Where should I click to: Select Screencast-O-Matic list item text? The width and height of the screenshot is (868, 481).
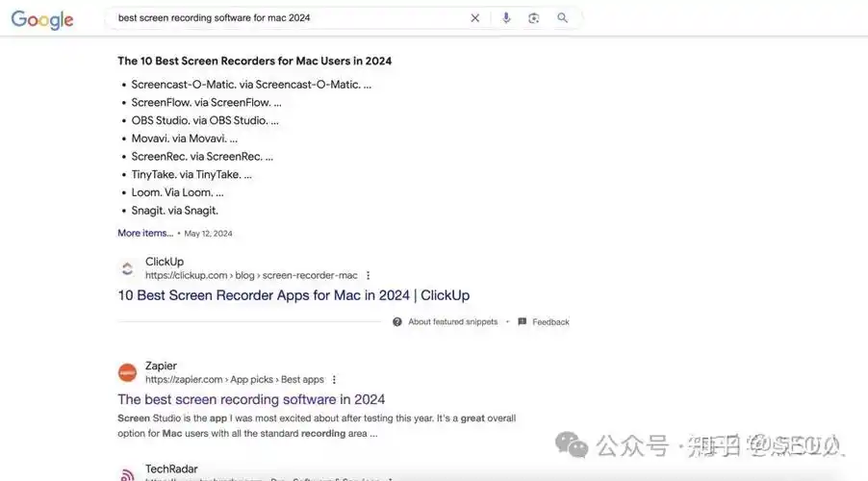pos(251,85)
